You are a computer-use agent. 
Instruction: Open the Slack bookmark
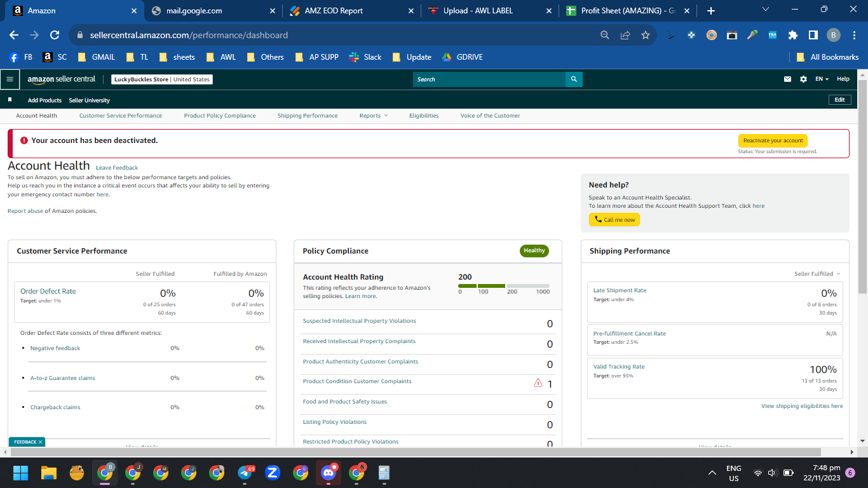(365, 57)
